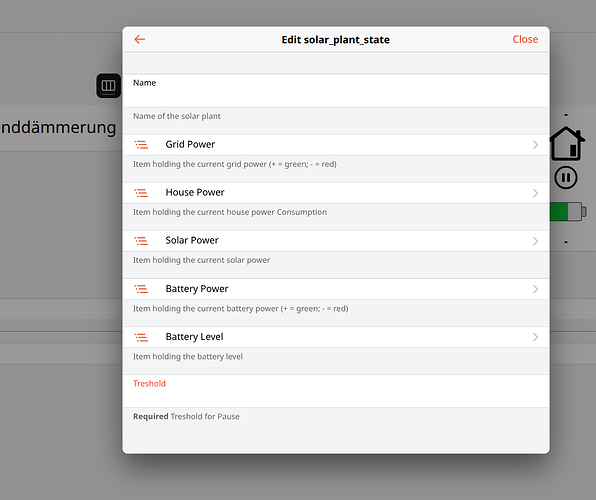The image size is (596, 500).
Task: Select the Grid Power row label
Action: [x=190, y=144]
